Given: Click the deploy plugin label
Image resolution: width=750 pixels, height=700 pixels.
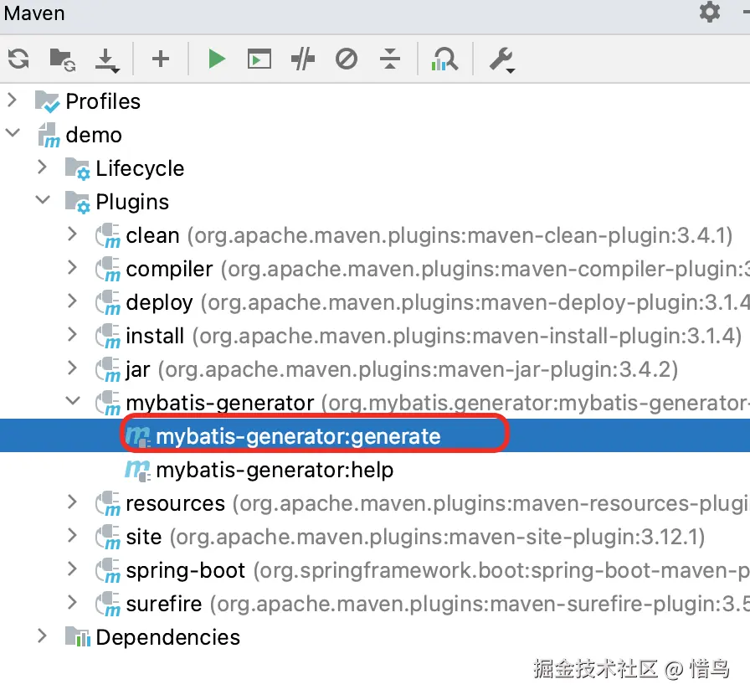Looking at the screenshot, I should [159, 302].
